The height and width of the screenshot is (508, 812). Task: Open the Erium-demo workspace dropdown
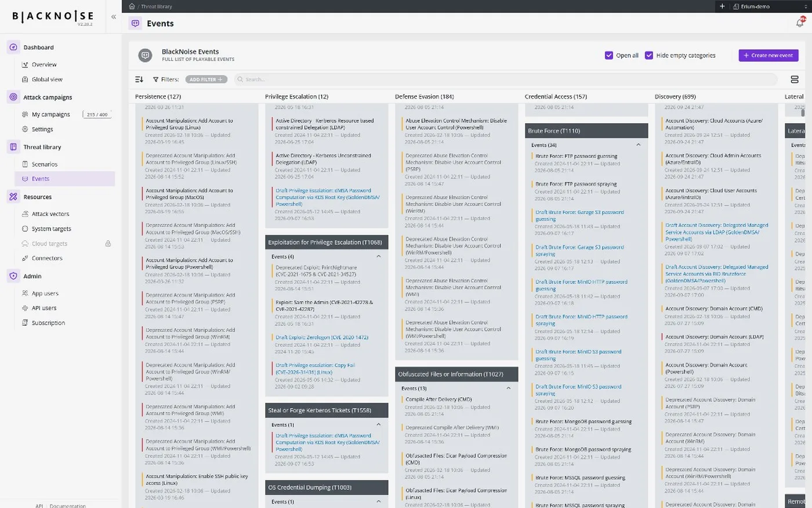coord(768,6)
